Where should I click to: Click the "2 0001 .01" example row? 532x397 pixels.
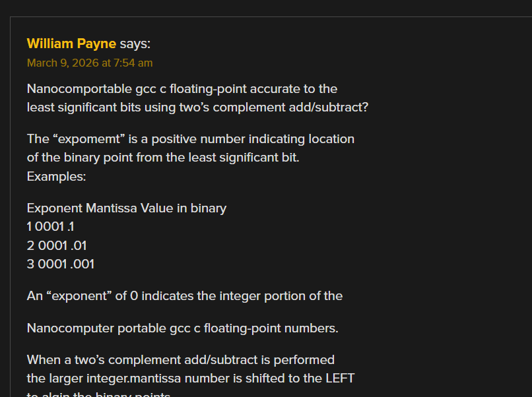point(57,246)
